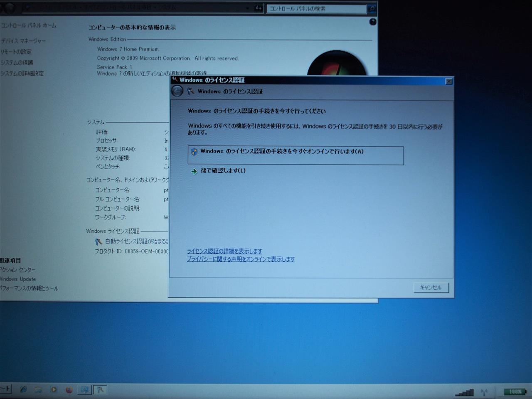Click the wireless network tray icon
The image size is (532, 399).
(x=484, y=392)
